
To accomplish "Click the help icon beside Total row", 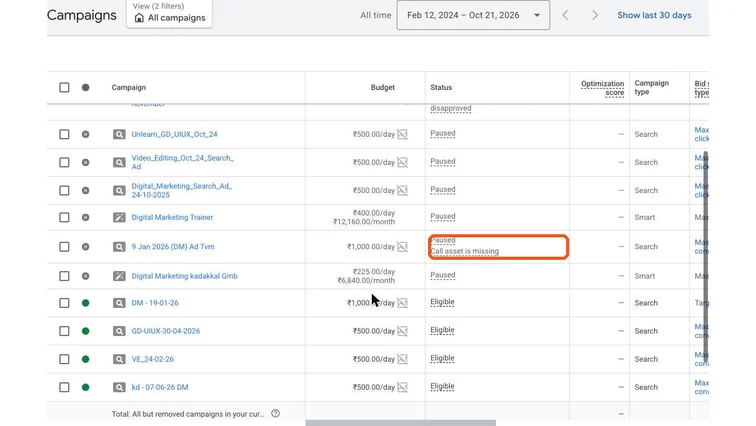I will pos(275,413).
